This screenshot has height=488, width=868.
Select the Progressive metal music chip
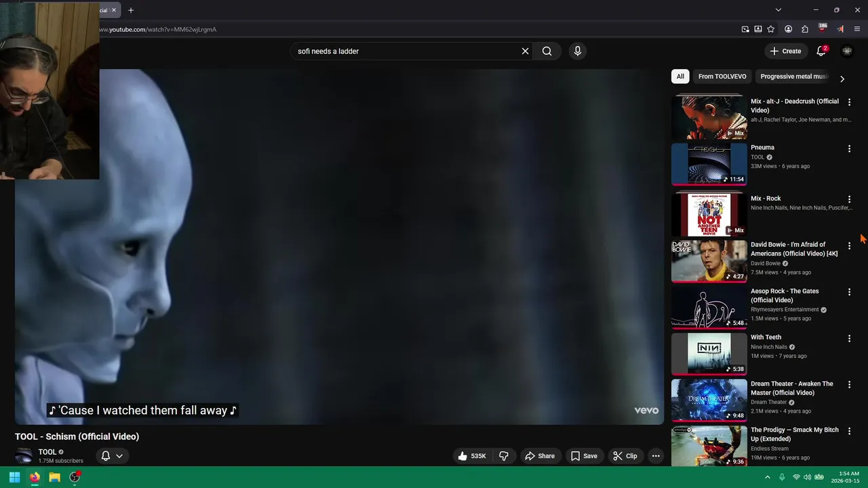pos(793,77)
